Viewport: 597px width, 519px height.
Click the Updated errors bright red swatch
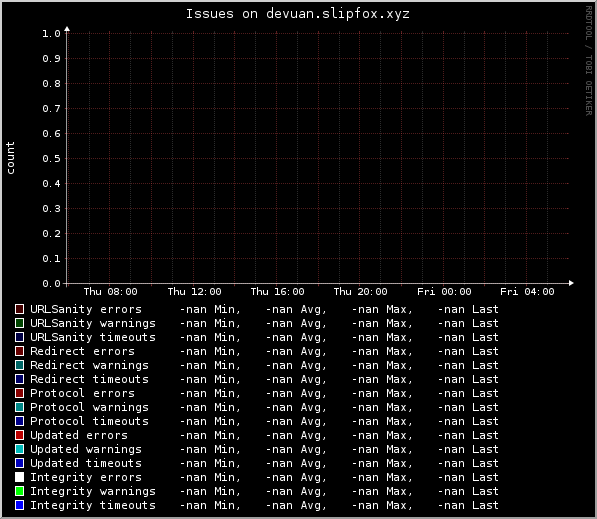tap(19, 435)
